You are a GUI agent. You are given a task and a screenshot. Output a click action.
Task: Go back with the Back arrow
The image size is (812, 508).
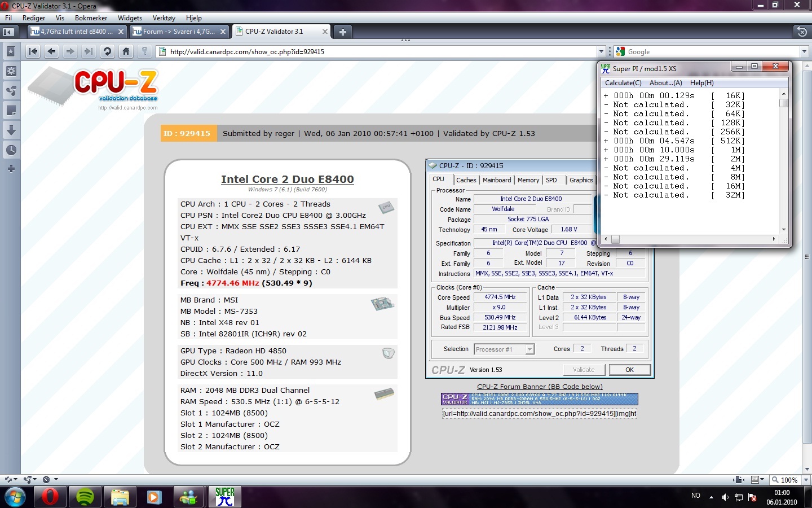52,51
